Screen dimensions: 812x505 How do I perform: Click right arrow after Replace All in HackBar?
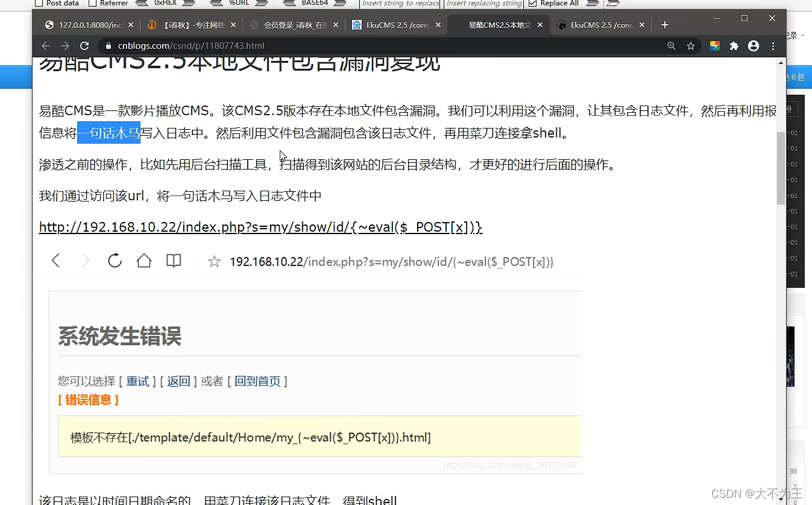click(593, 3)
